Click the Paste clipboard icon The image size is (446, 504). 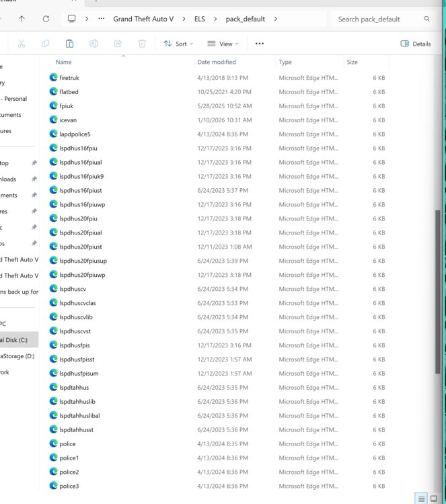pyautogui.click(x=69, y=44)
